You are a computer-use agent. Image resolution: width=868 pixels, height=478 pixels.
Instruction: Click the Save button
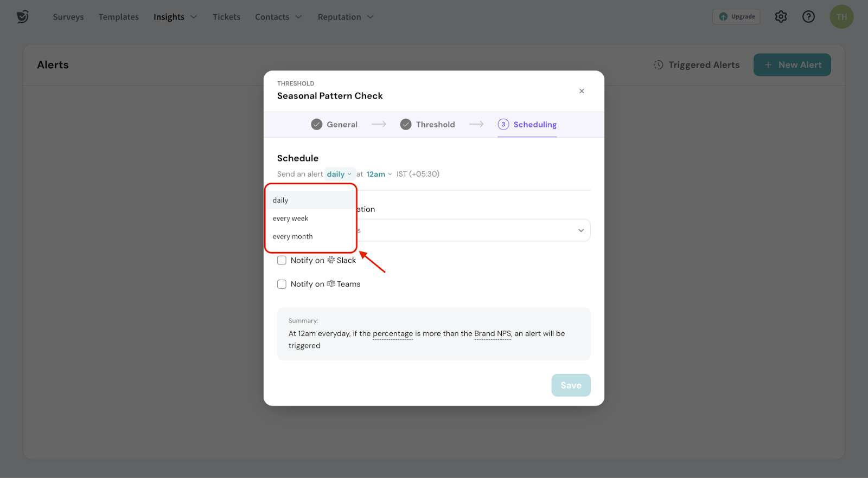coord(571,385)
